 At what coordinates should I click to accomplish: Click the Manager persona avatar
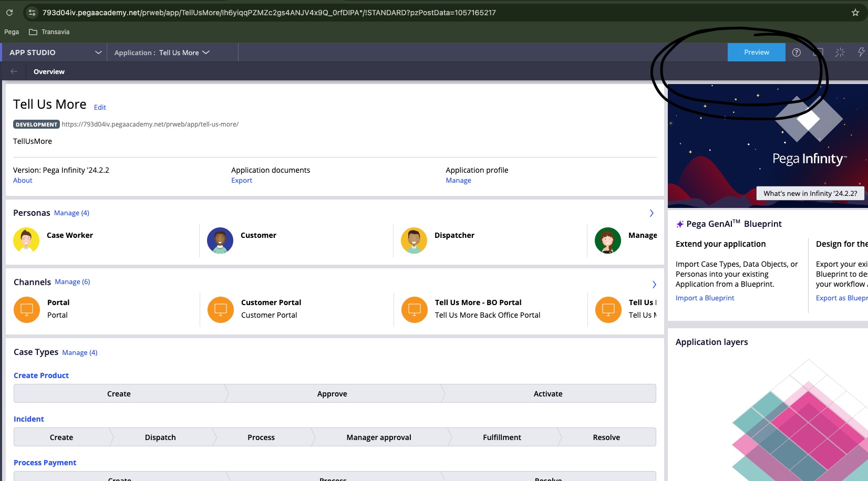coord(608,240)
